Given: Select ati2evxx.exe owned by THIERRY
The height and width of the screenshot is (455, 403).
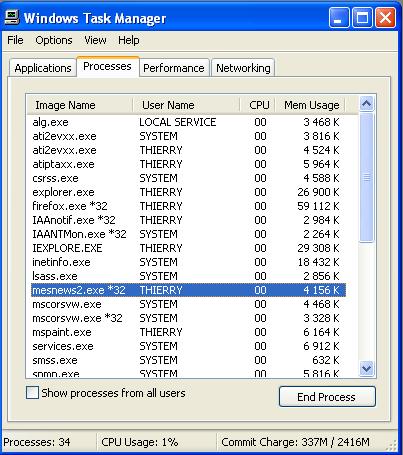Looking at the screenshot, I should (x=188, y=150).
